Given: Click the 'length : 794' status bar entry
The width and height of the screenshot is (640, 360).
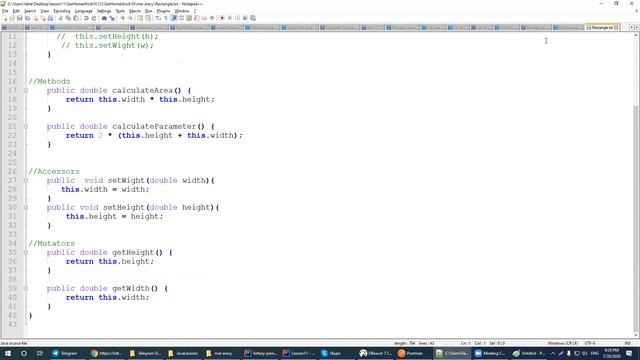Looking at the screenshot, I should [404, 343].
